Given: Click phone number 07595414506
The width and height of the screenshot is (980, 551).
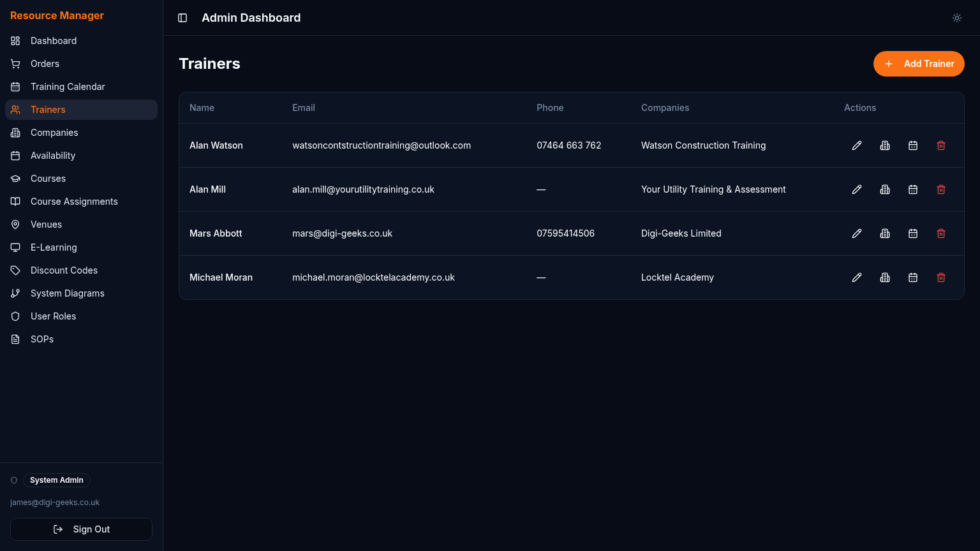Looking at the screenshot, I should pos(565,233).
